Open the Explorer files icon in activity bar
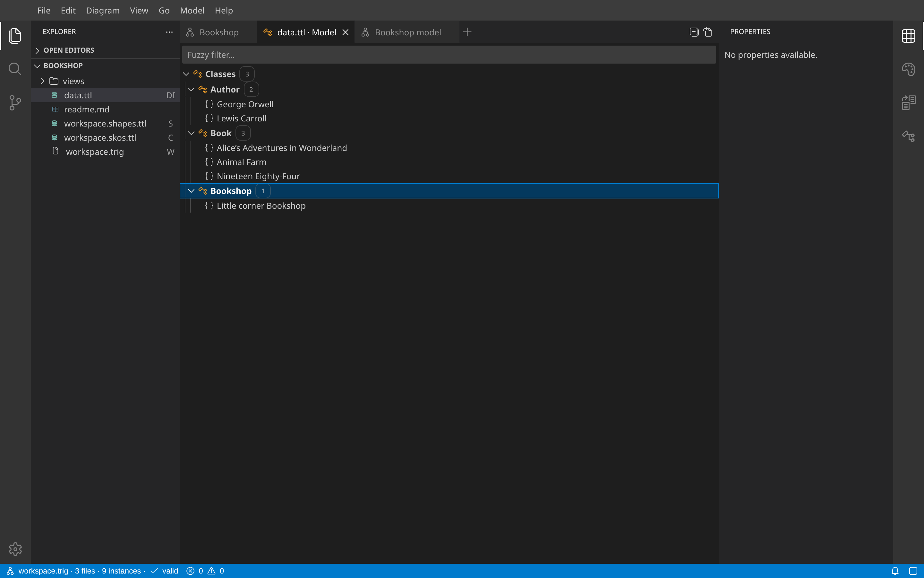 [x=15, y=36]
